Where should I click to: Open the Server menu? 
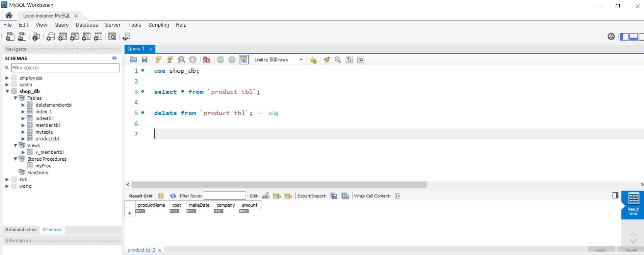[x=112, y=25]
